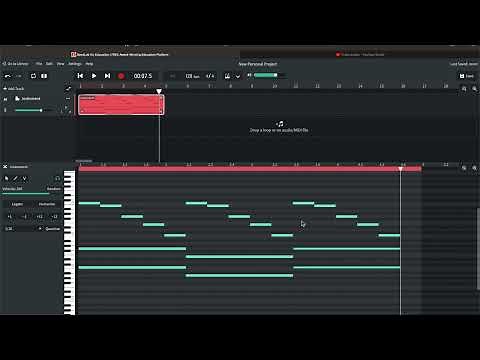The height and width of the screenshot is (360, 480).
Task: Click the 00:07.5 time display
Action: (x=143, y=76)
